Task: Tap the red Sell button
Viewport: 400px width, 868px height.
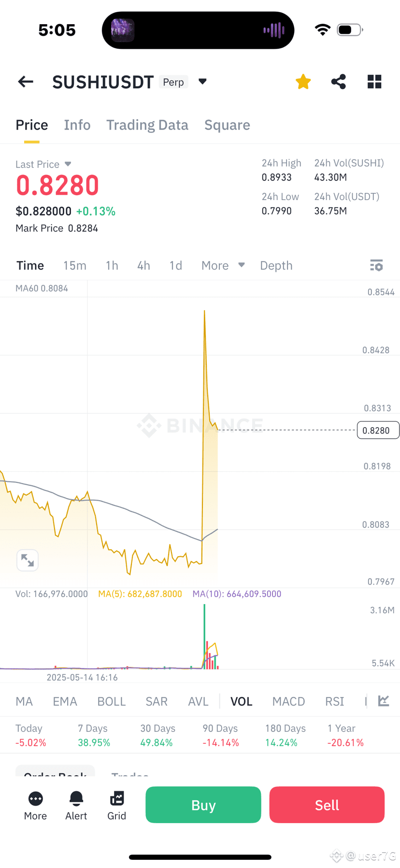Action: pyautogui.click(x=327, y=805)
